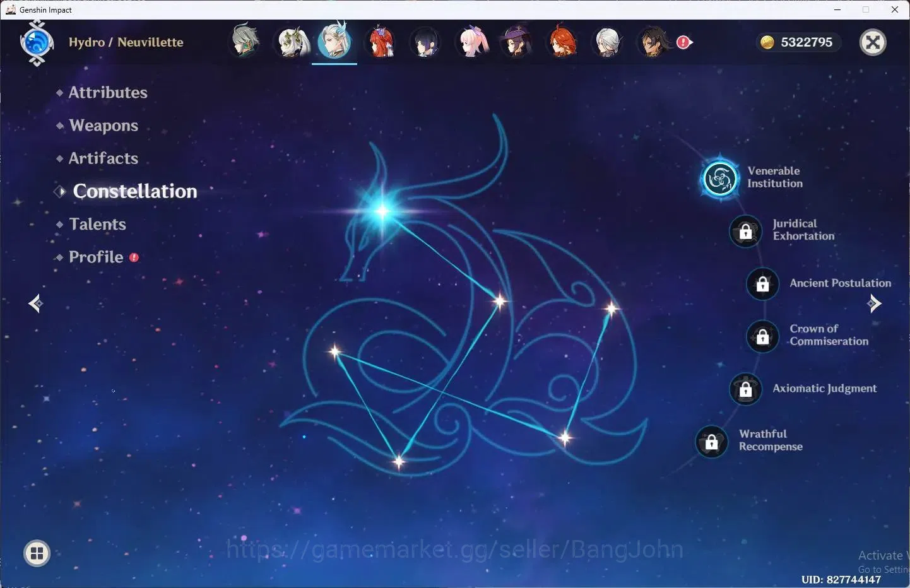Select the gray-haired character with teal streak portrait
This screenshot has width=910, height=588.
(x=244, y=41)
